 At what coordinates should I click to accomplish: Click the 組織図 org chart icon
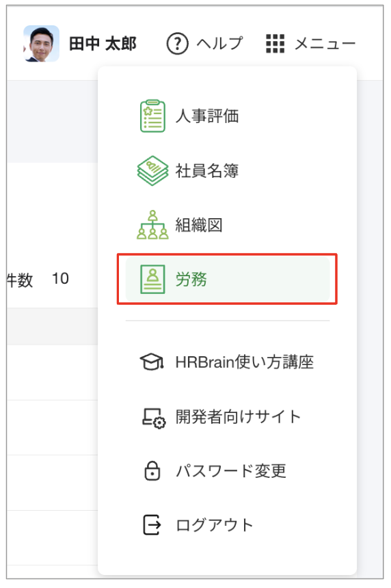tap(152, 225)
